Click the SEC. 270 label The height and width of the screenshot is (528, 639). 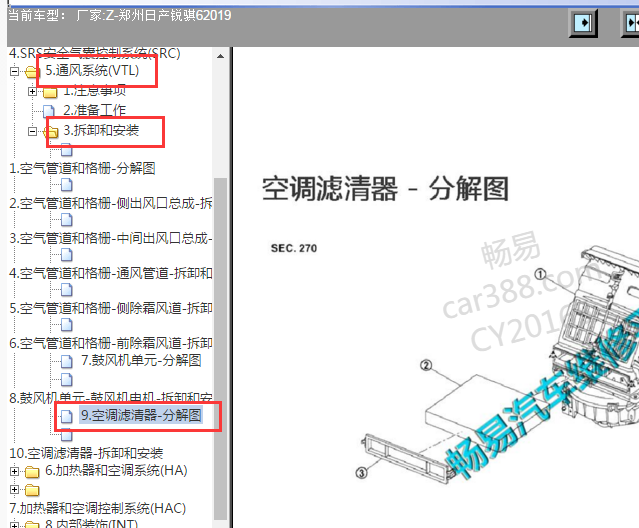point(294,248)
